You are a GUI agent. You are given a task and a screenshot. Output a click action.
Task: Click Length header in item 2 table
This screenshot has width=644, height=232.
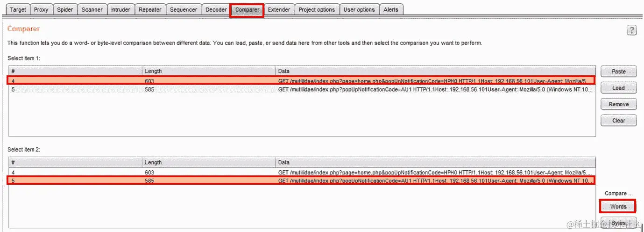pos(209,162)
